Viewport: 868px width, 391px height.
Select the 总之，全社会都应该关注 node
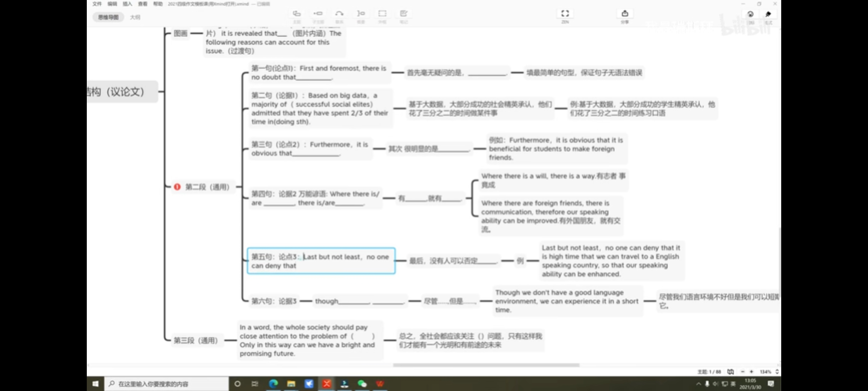click(470, 340)
